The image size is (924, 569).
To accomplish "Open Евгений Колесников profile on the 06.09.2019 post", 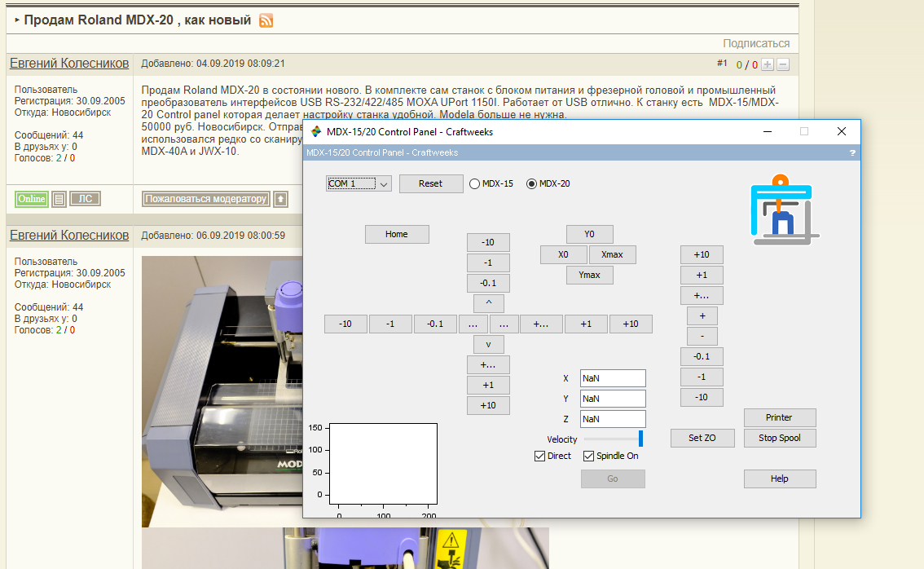I will click(x=69, y=236).
